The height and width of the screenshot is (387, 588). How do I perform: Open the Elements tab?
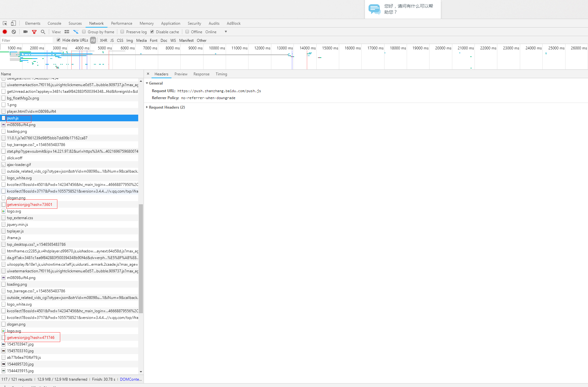(33, 23)
